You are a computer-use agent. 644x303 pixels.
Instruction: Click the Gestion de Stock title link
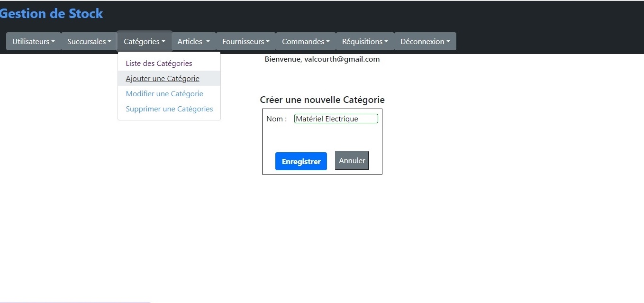pyautogui.click(x=51, y=13)
